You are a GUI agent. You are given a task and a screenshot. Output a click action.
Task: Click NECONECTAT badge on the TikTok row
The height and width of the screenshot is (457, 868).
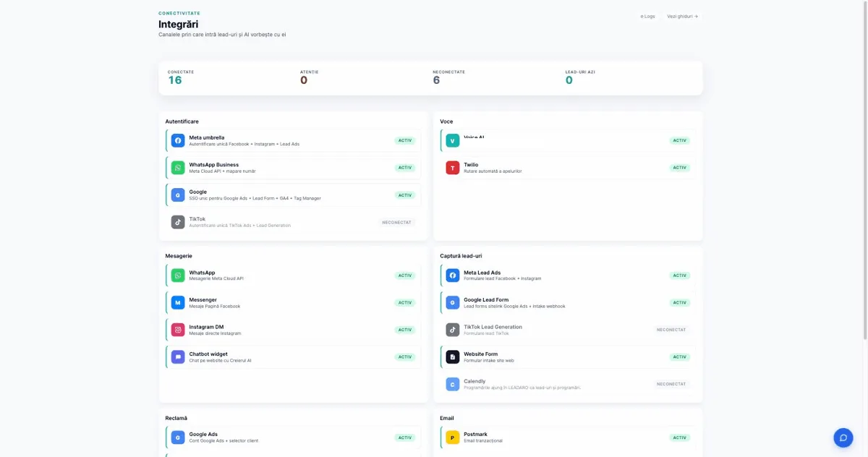point(397,222)
